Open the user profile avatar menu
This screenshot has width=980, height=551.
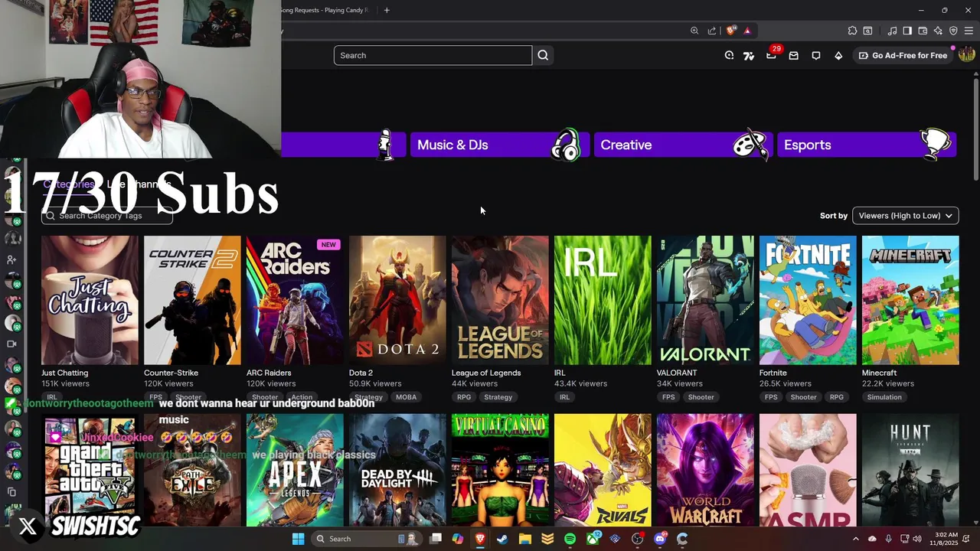(967, 54)
